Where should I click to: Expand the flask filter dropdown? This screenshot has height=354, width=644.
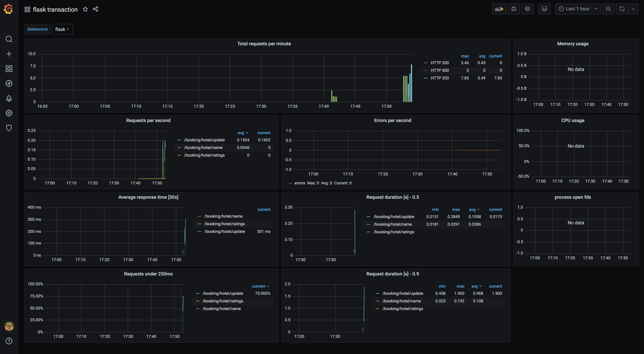coord(62,29)
